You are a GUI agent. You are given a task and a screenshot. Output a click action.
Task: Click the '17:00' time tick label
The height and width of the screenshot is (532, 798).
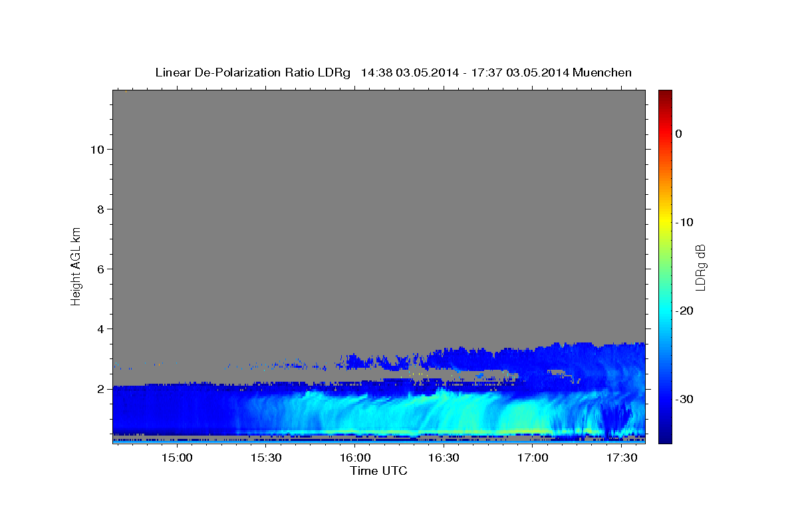click(533, 458)
